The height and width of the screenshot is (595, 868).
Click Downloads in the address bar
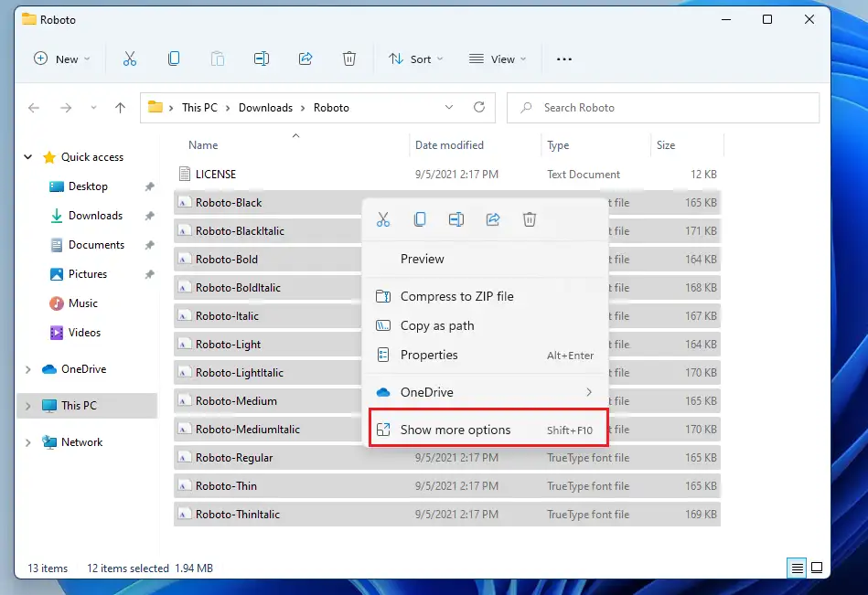[266, 108]
